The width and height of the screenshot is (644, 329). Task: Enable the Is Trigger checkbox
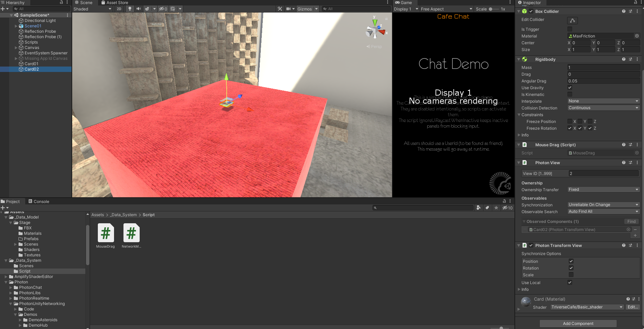570,29
